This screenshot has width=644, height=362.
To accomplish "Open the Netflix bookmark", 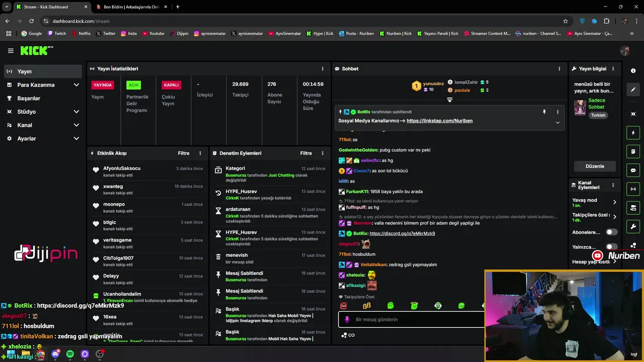I will 80,34.
